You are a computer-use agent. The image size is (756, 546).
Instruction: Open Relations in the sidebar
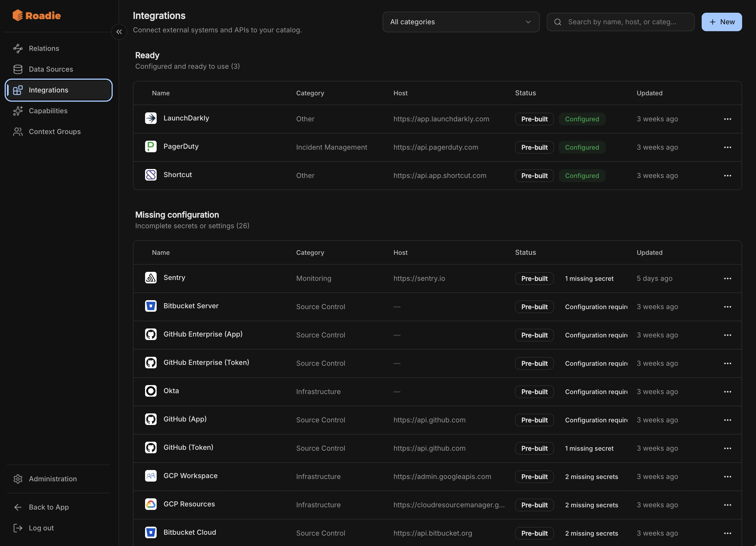[58, 48]
